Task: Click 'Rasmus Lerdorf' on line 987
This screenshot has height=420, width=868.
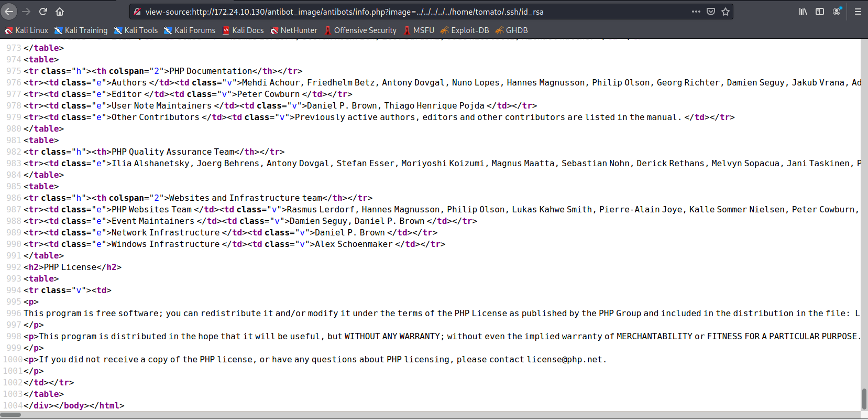Action: (x=321, y=209)
